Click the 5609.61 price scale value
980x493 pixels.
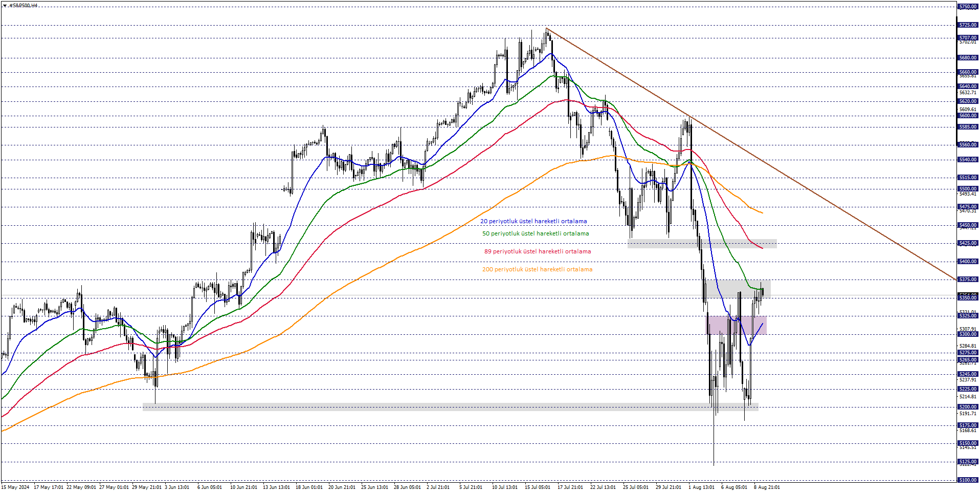point(968,110)
